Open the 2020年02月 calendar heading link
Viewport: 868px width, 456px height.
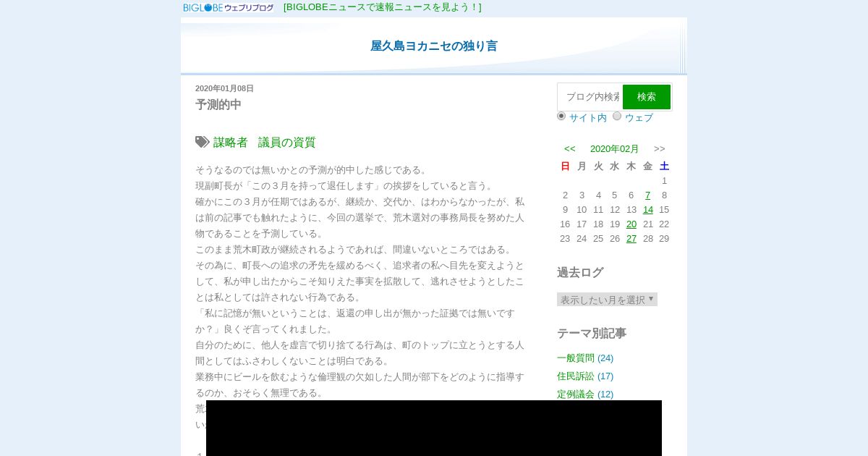[x=615, y=148]
